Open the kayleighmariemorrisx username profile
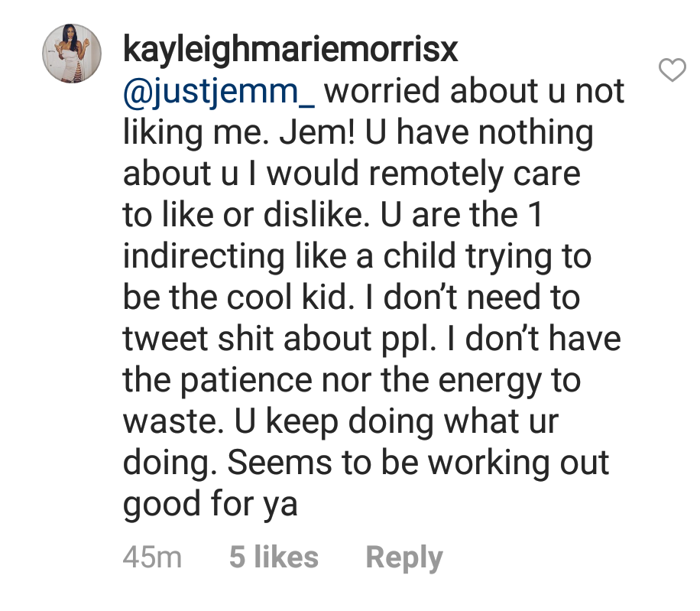This screenshot has width=700, height=611. [x=290, y=49]
